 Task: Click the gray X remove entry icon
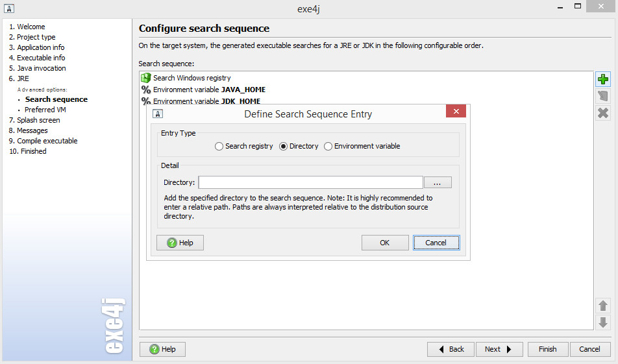[602, 113]
